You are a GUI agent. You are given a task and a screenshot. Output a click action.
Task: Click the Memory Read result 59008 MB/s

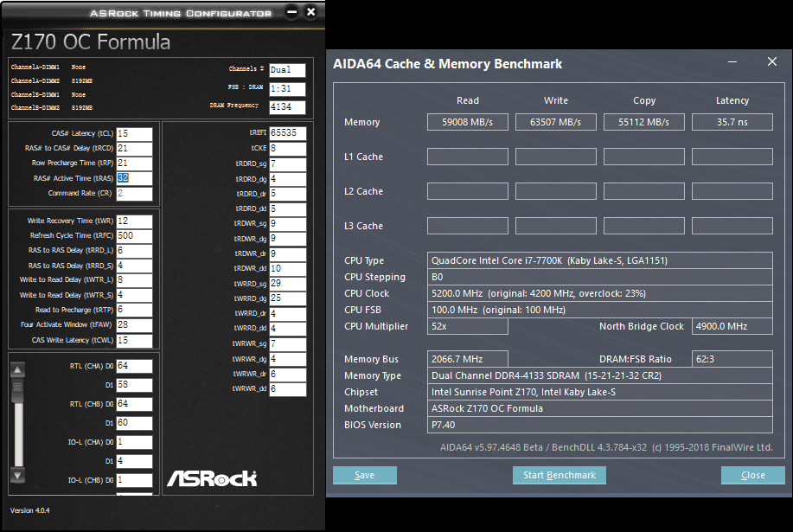467,122
